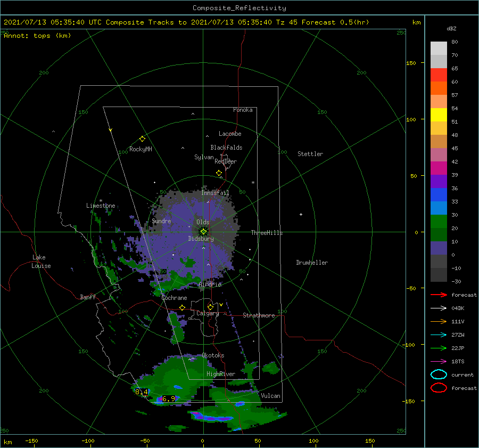The height and width of the screenshot is (448, 479).
Task: Click the asterisk marker above Limestone
Action: (101, 201)
